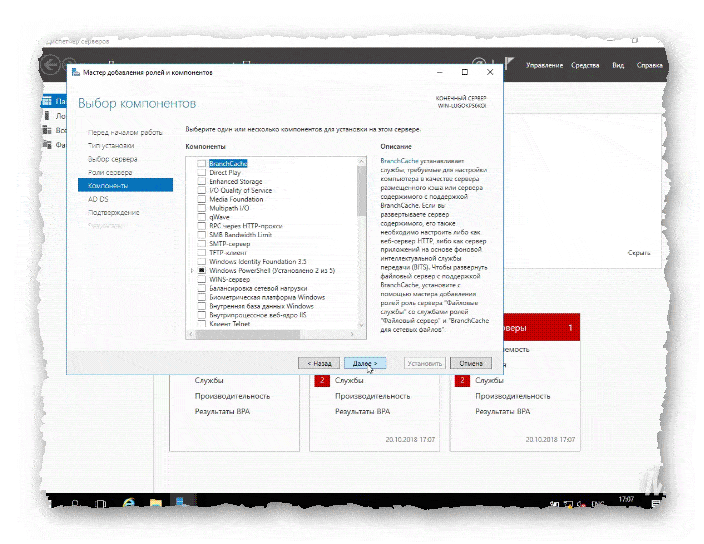Click the red badge 2 in the right tile
Screen dimensions: 704x544
click(462, 380)
